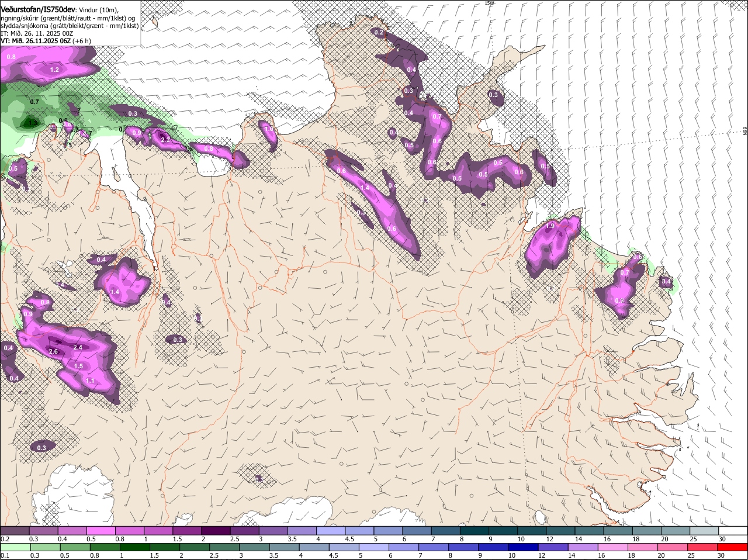The image size is (748, 560).
Task: Click the dark purple 2–2.5 swatch in the snow scale
Action: click(x=215, y=530)
